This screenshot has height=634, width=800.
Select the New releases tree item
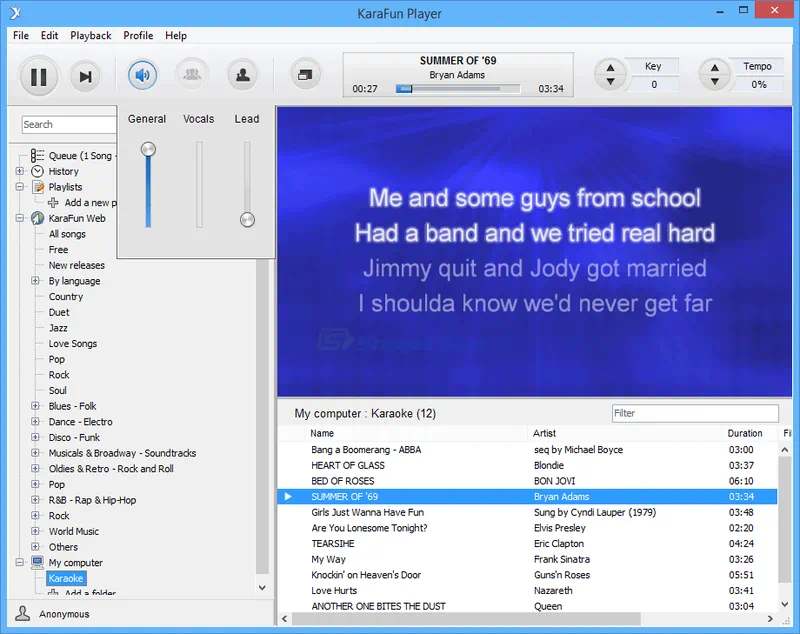coord(77,265)
